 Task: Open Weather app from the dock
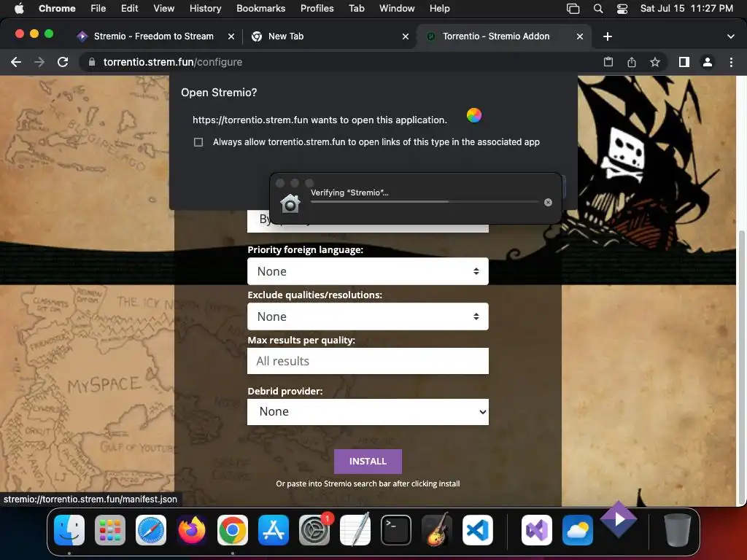tap(578, 530)
